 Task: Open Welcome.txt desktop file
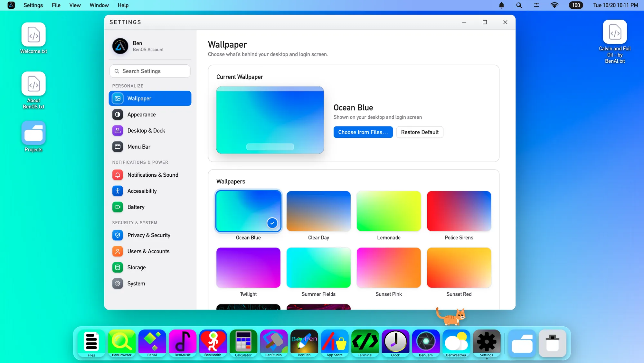(x=33, y=38)
